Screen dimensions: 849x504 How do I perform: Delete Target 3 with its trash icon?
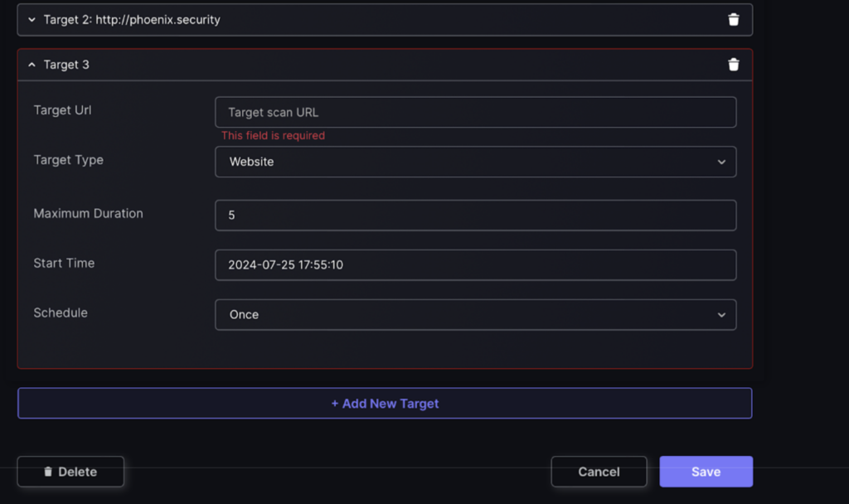(x=733, y=65)
